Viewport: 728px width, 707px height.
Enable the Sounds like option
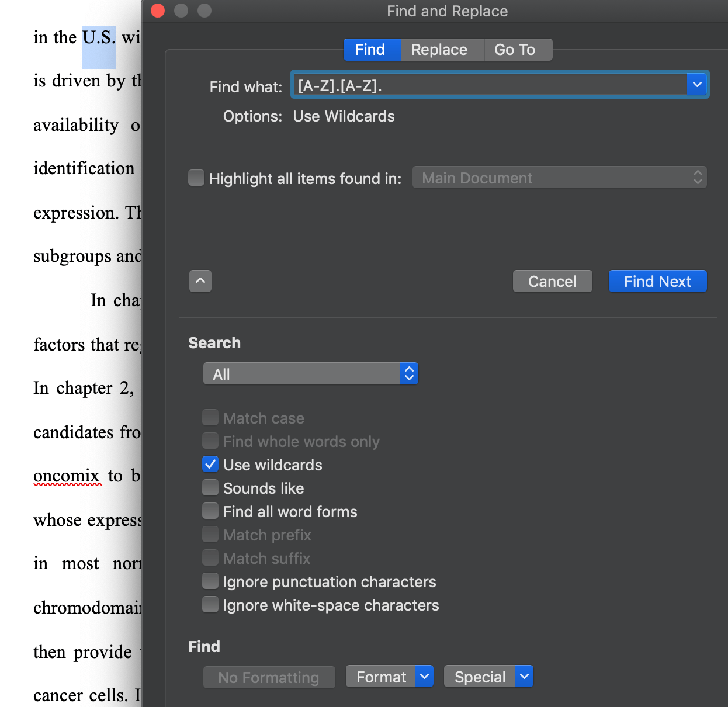click(x=210, y=488)
